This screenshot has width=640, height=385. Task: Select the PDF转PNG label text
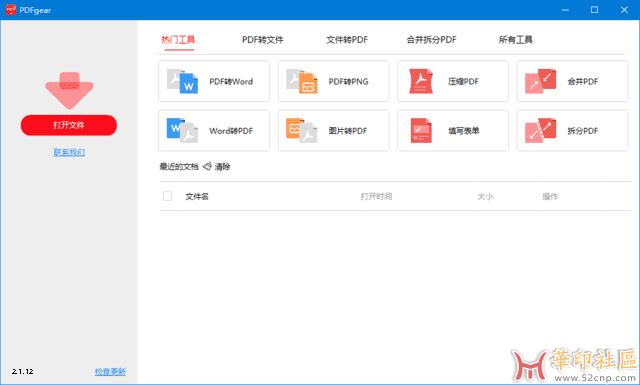[x=349, y=82]
